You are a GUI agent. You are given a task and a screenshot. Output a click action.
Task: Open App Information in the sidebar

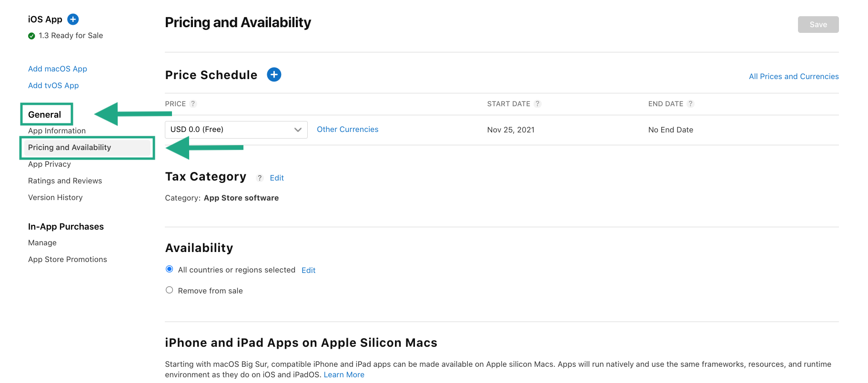click(x=57, y=131)
